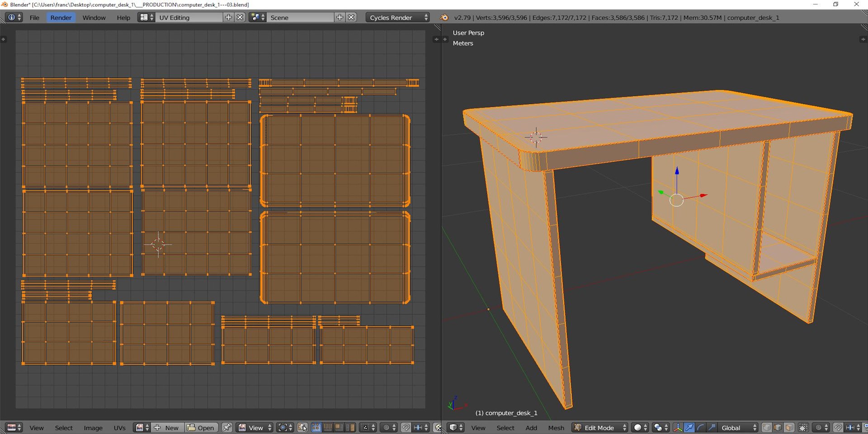This screenshot has width=868, height=434.
Task: Open Image menu in UV editor
Action: click(93, 428)
